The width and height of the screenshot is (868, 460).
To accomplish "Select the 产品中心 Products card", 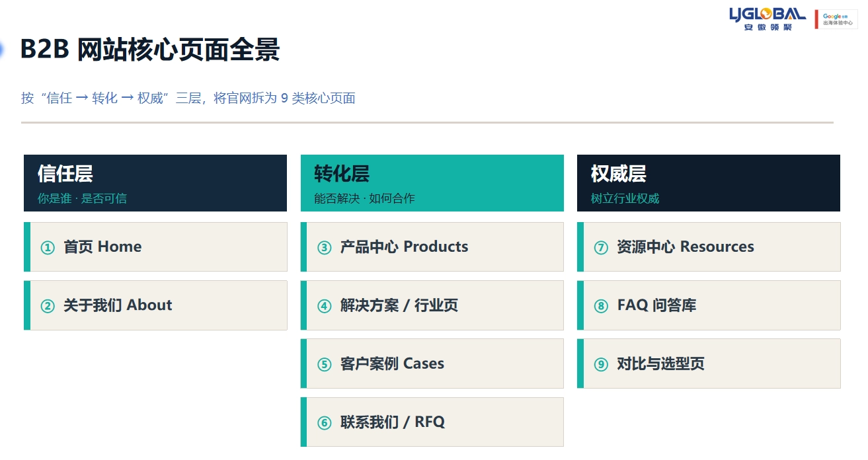I will click(x=432, y=247).
